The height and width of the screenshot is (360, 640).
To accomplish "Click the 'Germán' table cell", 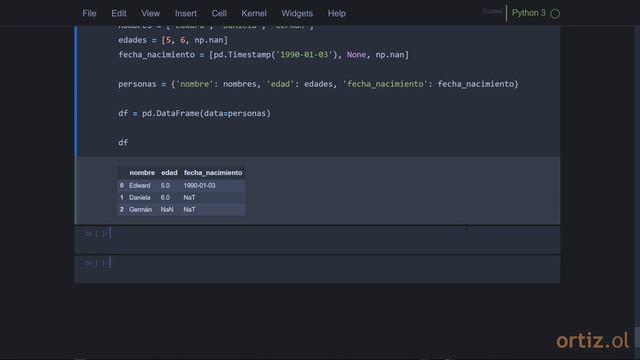I will tap(140, 209).
